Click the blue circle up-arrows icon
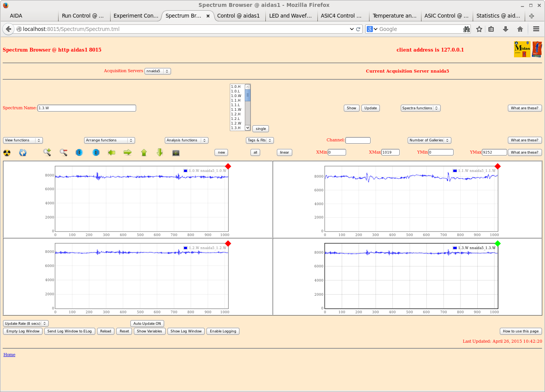Screen dimensions: 545x392 [x=96, y=152]
